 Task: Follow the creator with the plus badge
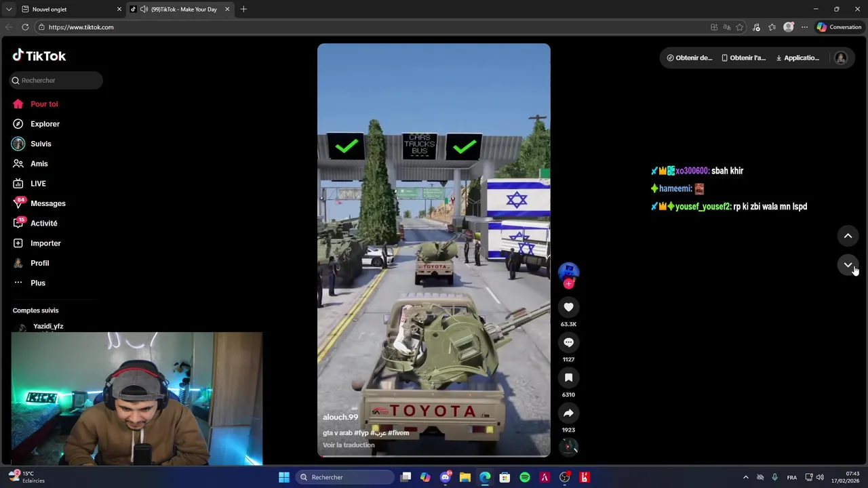568,284
